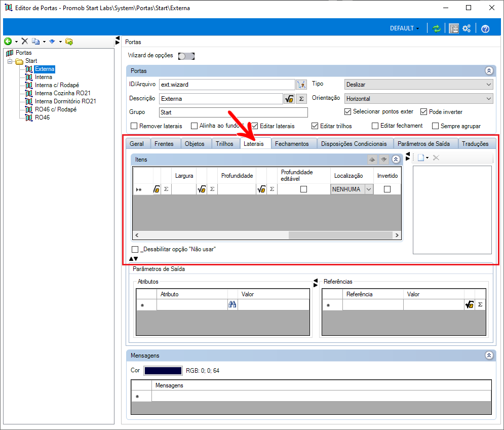504x430 pixels.
Task: Open the dropdown arrow beside new document icon
Action: click(x=427, y=158)
